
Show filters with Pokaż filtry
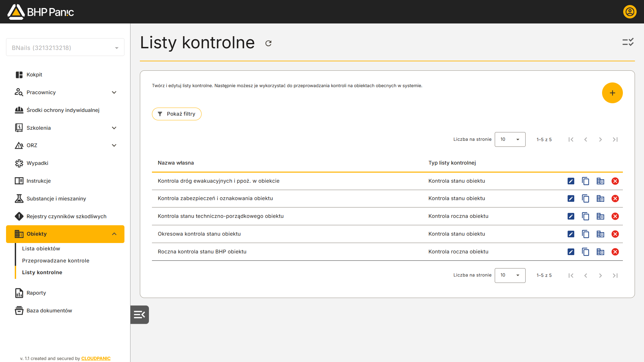point(176,114)
